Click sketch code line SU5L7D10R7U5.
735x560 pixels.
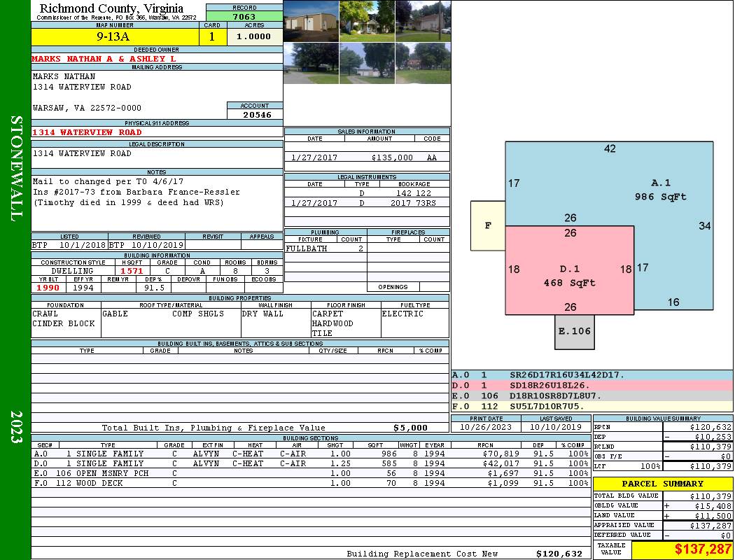tap(547, 406)
